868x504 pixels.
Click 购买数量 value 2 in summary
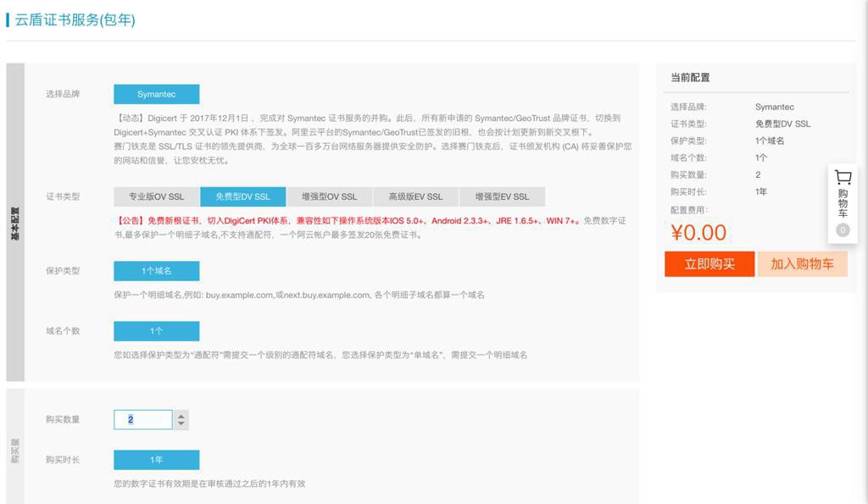[758, 174]
